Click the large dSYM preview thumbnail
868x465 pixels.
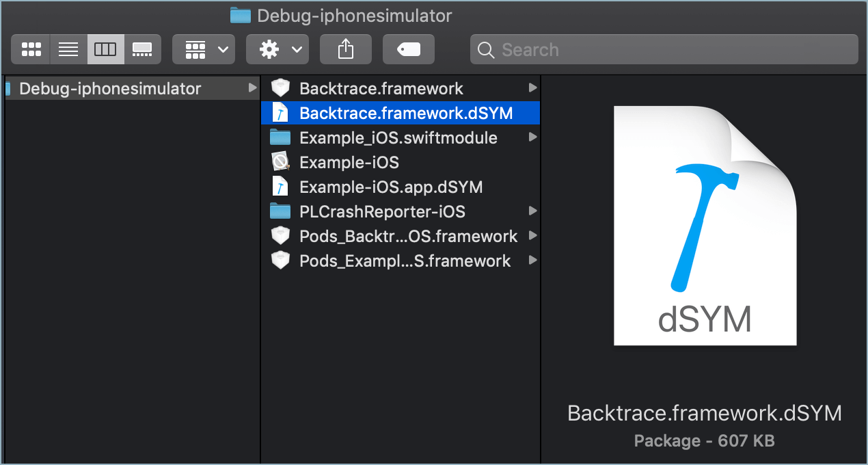705,226
